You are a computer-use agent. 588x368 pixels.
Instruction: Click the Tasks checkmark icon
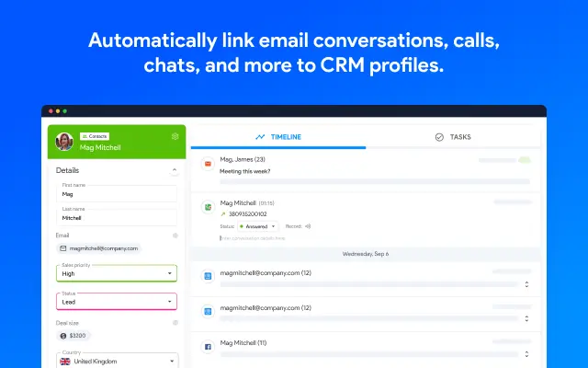(x=439, y=137)
